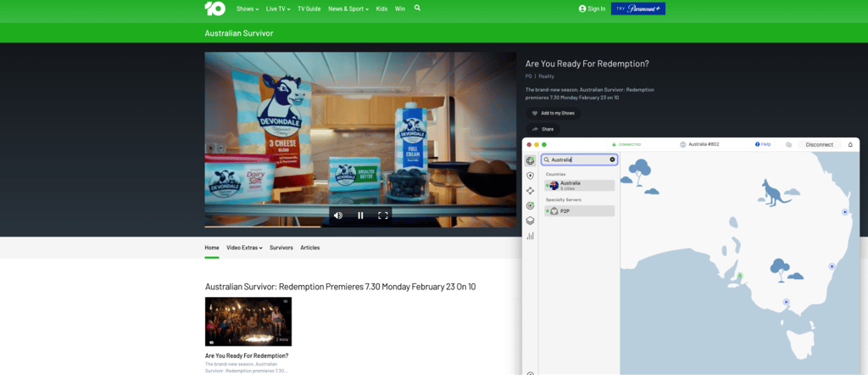The image size is (868, 375).
Task: Click the video progress bar
Action: 360,226
